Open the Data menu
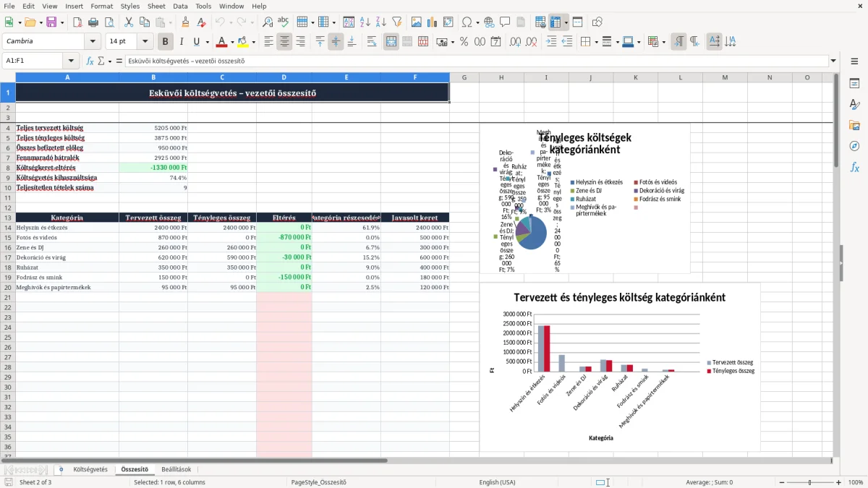Screen dimensions: 868x488 (180, 6)
